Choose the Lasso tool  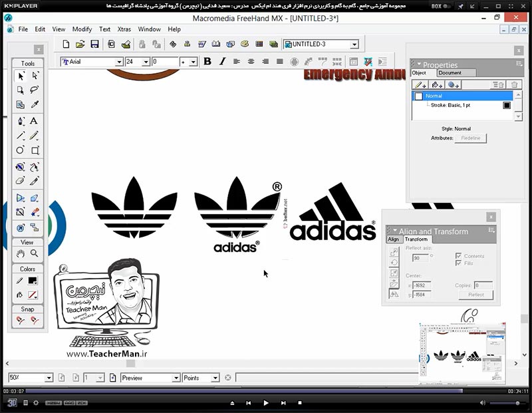35,90
